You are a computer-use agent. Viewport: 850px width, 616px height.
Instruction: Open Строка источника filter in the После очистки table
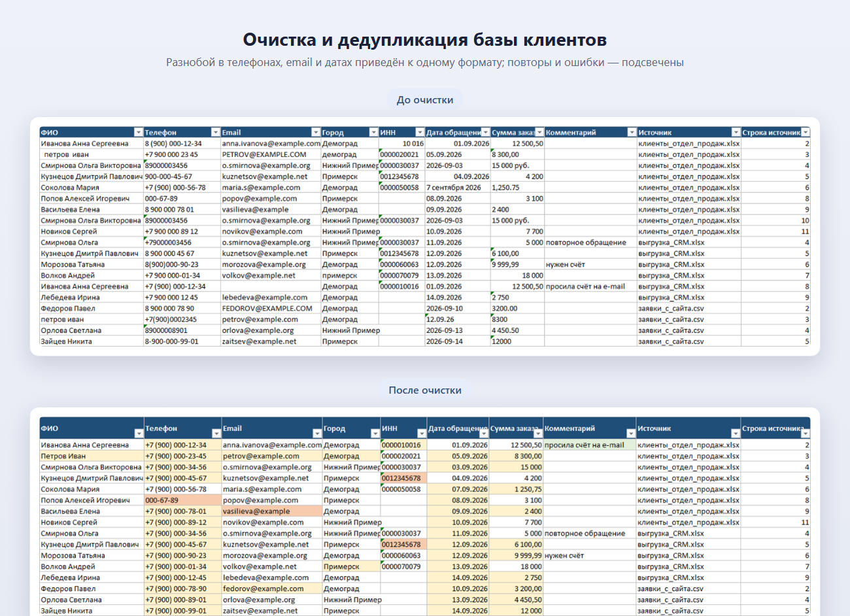pyautogui.click(x=806, y=434)
